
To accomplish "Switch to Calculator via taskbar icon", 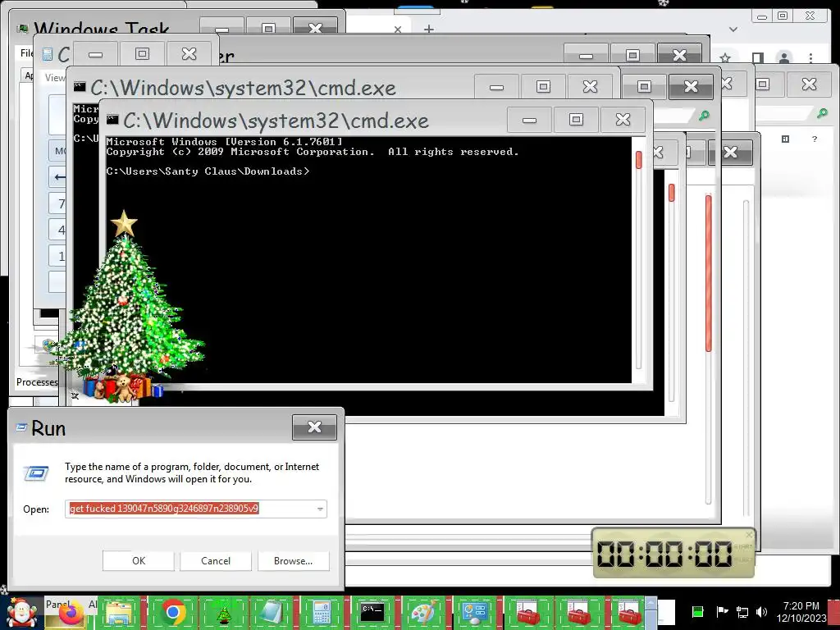I will (322, 613).
